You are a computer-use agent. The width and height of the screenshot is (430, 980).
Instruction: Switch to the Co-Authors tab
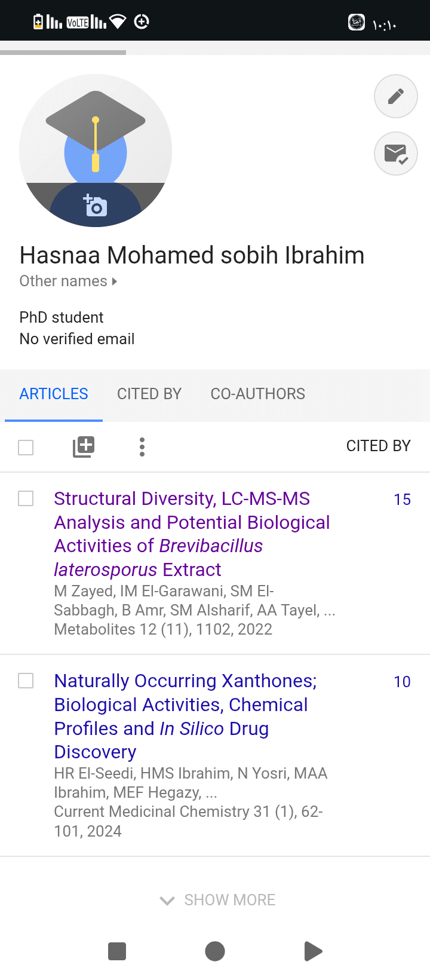[x=257, y=394]
